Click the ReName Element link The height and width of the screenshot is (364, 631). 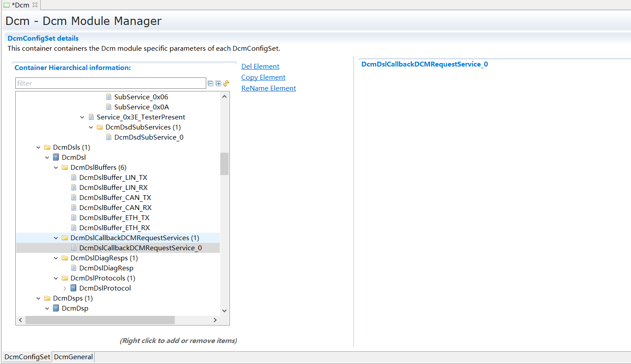[x=268, y=88]
